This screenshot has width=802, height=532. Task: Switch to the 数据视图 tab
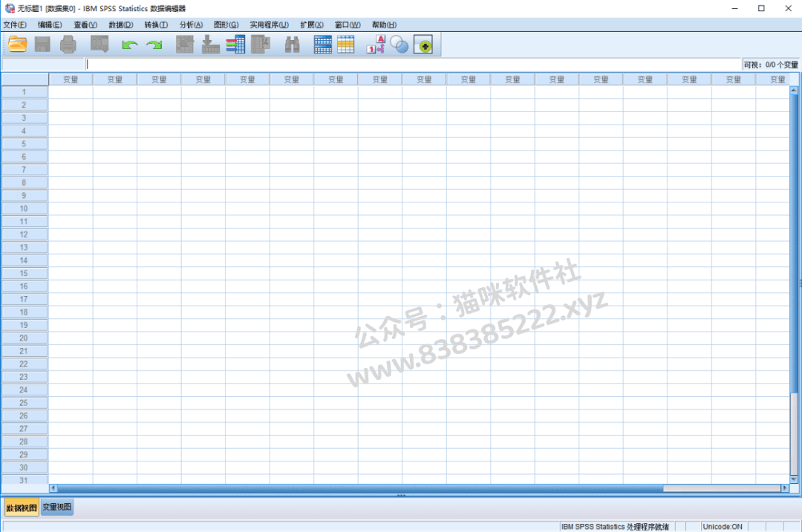(22, 508)
